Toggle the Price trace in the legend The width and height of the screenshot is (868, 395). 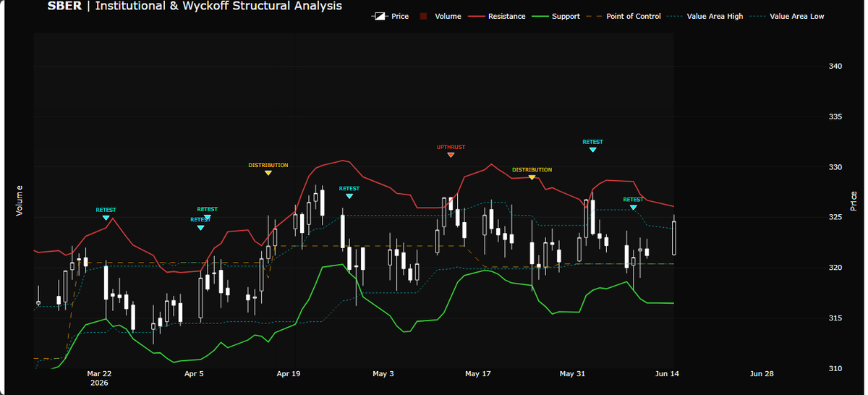(391, 16)
